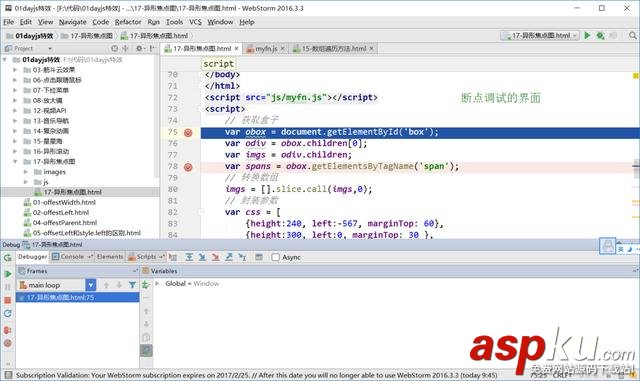Open the Navigate menu

(x=73, y=22)
